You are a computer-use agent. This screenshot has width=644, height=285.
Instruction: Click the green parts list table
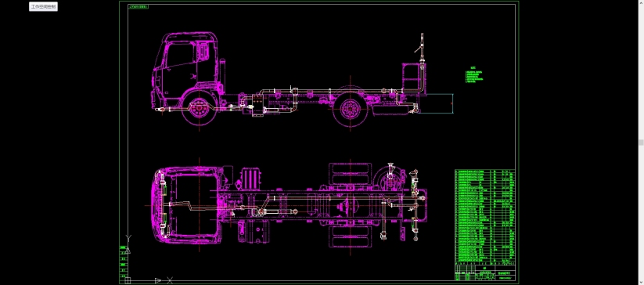click(484, 216)
